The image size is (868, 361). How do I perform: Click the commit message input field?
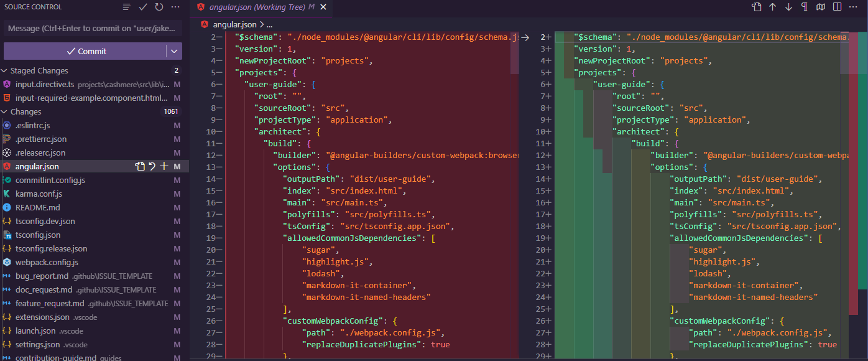click(93, 29)
